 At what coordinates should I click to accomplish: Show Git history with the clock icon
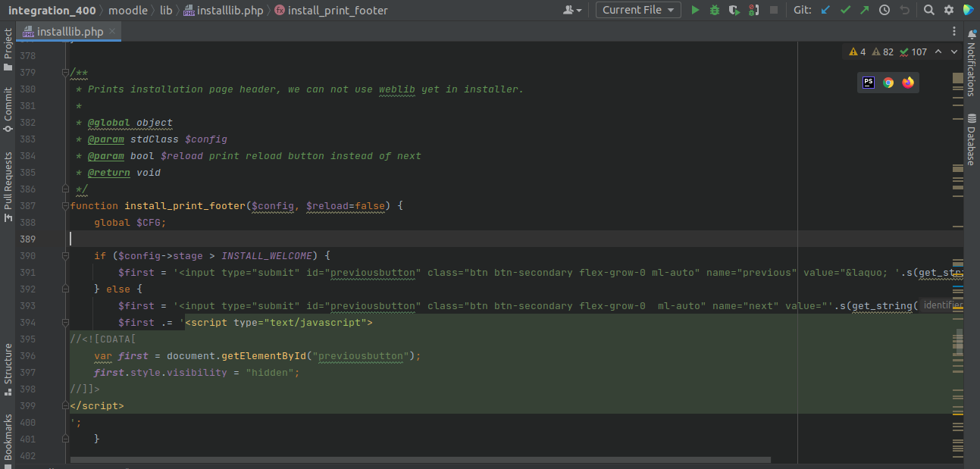pyautogui.click(x=885, y=10)
